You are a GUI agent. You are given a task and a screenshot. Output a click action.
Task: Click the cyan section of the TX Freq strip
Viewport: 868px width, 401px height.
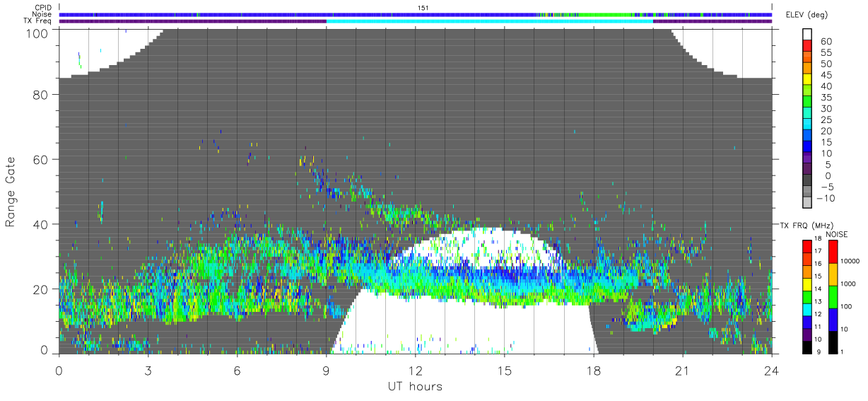(x=489, y=21)
